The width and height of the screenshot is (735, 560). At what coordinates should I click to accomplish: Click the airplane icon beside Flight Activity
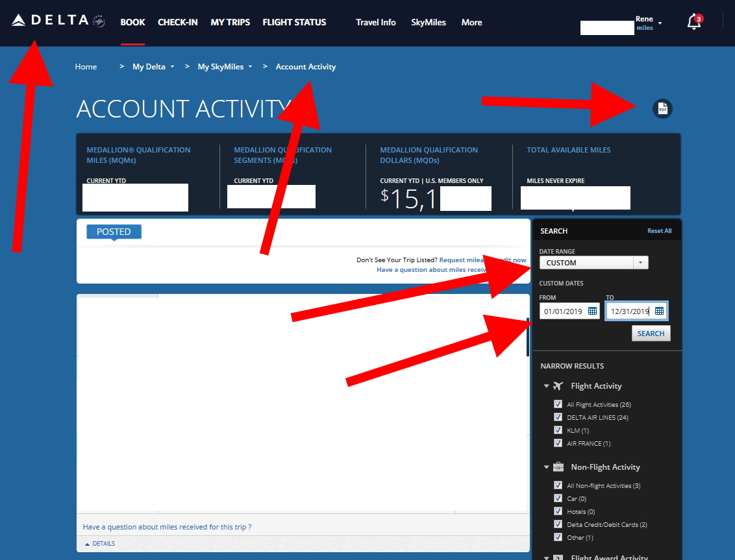click(558, 385)
